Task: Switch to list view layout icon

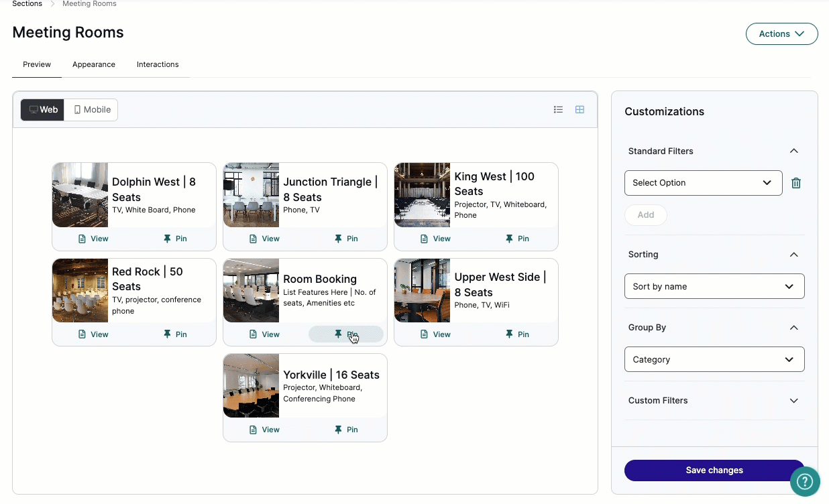Action: click(x=558, y=109)
